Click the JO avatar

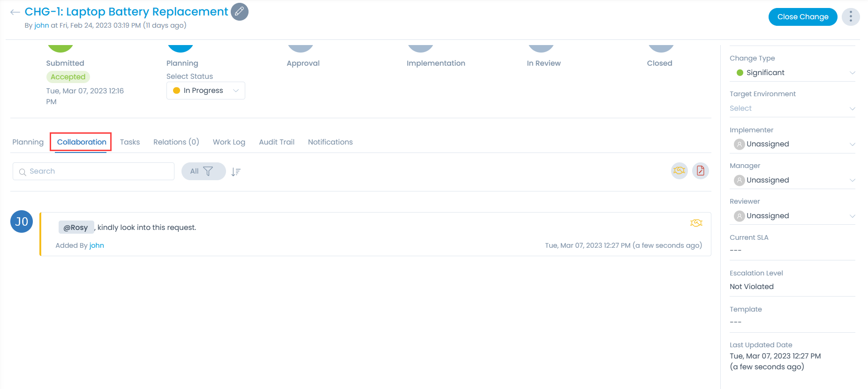(22, 221)
